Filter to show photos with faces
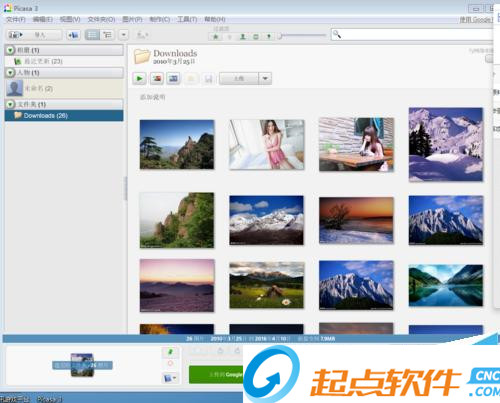This screenshot has height=403, width=500. pyautogui.click(x=243, y=37)
